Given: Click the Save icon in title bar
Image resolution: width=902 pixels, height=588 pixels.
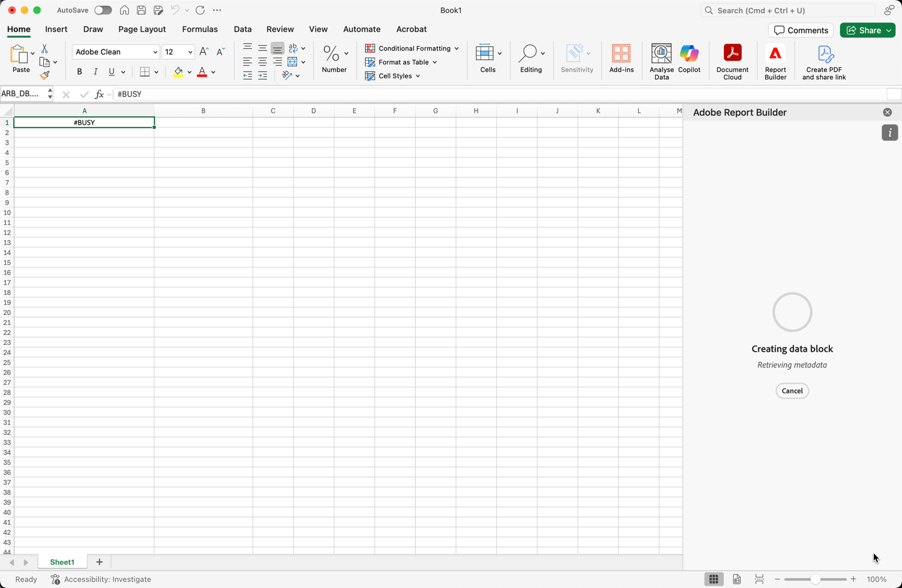Looking at the screenshot, I should (141, 10).
